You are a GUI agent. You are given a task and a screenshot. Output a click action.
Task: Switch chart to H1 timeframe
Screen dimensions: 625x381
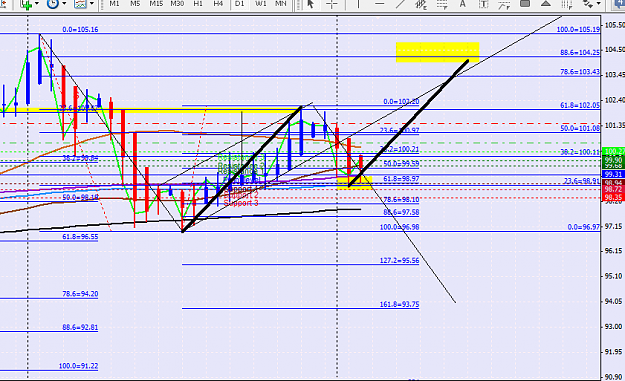click(x=198, y=4)
